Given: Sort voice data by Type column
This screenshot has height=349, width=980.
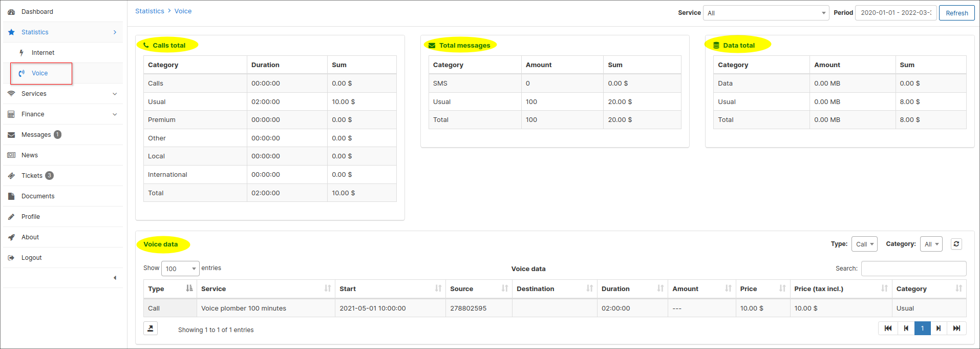Looking at the screenshot, I should [170, 289].
